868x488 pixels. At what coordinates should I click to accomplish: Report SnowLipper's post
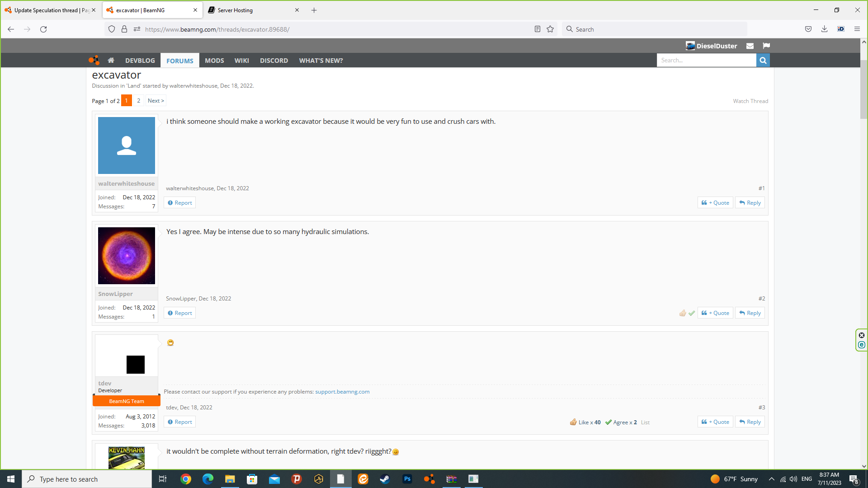[180, 313]
